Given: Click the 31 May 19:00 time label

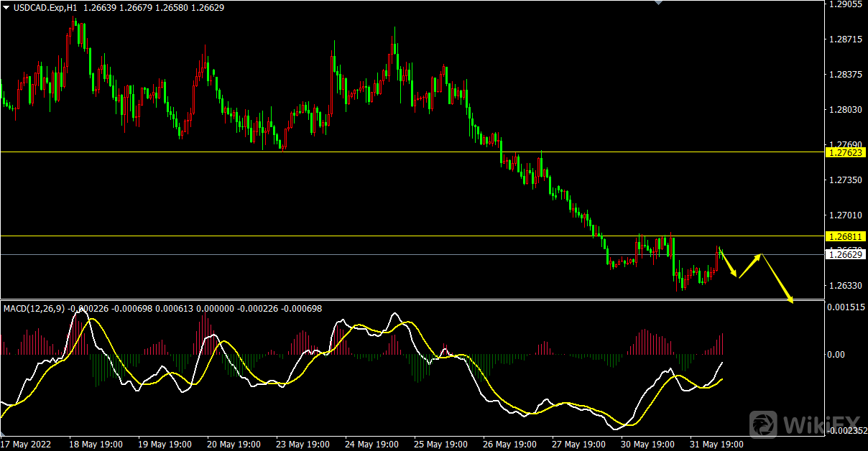Looking at the screenshot, I should (x=717, y=445).
